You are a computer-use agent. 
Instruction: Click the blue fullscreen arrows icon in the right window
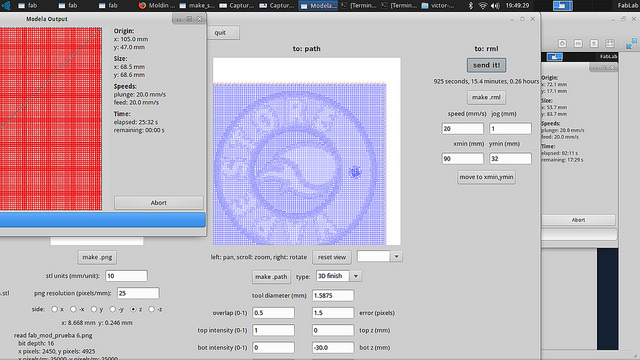coord(631,43)
